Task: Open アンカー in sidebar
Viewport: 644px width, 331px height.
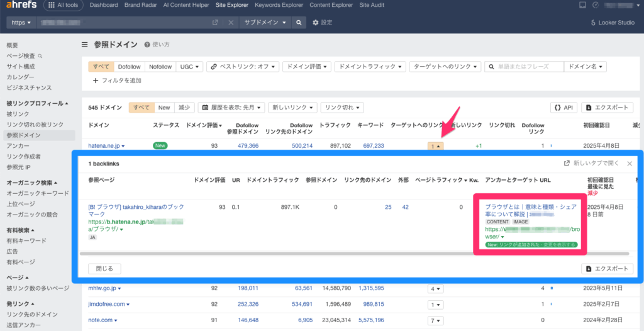Action: click(x=18, y=146)
